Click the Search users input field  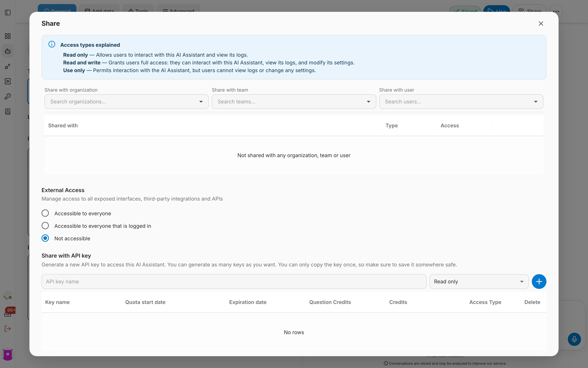(x=461, y=102)
